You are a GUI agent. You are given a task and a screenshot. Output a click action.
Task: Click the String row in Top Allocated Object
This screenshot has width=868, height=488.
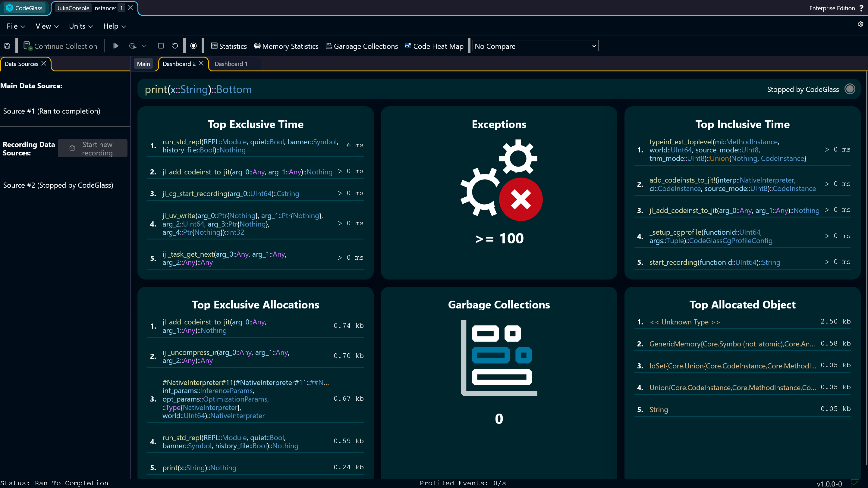pos(742,409)
